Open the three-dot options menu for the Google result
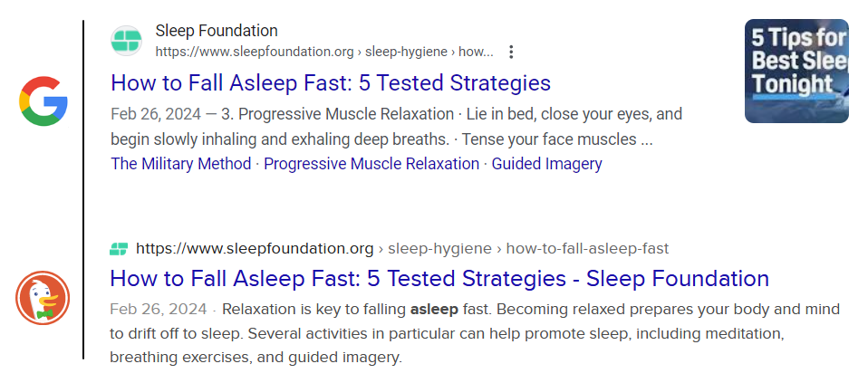The height and width of the screenshot is (383, 868). click(x=511, y=52)
